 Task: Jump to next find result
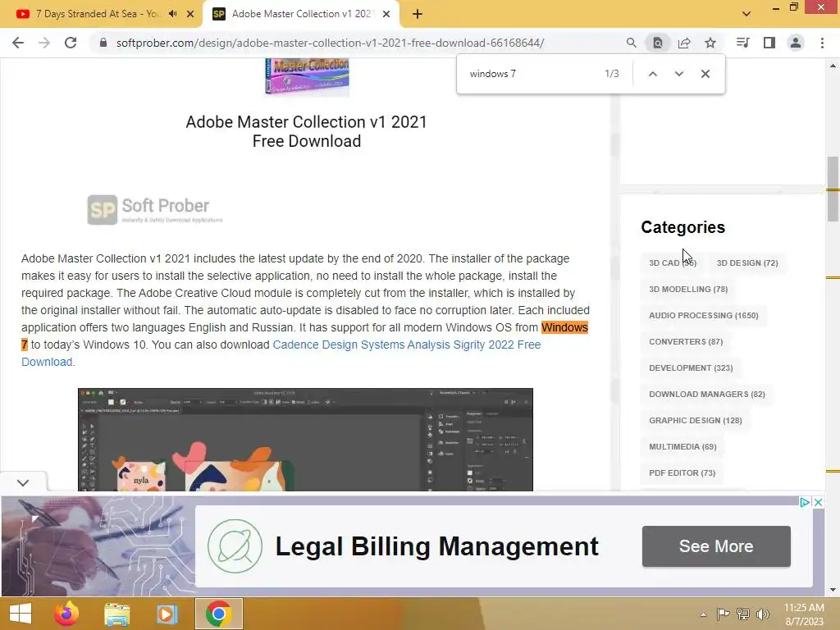click(678, 74)
